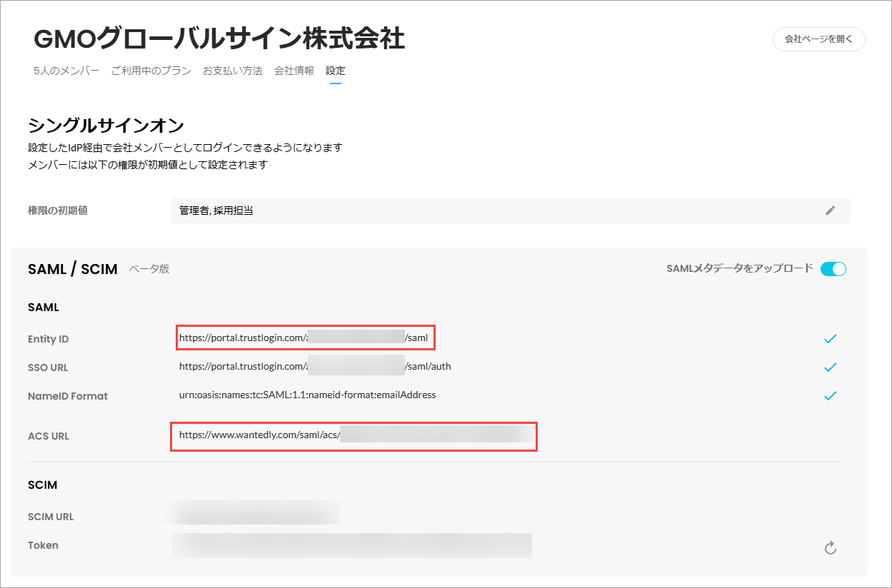This screenshot has height=588, width=892.
Task: Click the SAML section subheading
Action: tap(43, 308)
